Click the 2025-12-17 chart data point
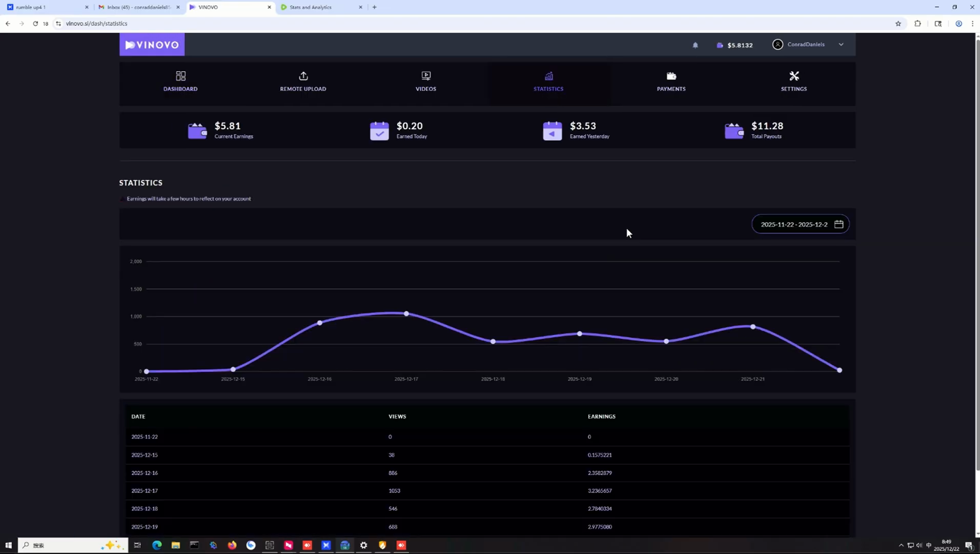Image resolution: width=980 pixels, height=554 pixels. pos(406,313)
